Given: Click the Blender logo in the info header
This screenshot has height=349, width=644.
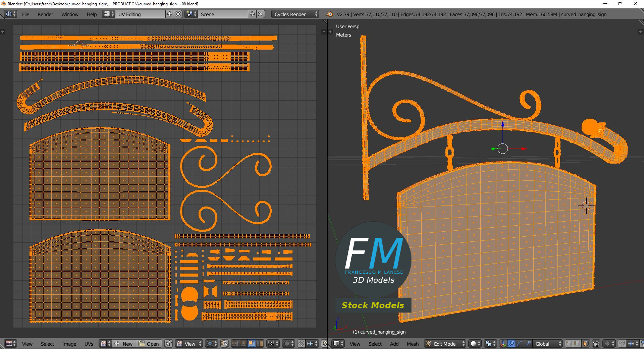Looking at the screenshot, I should (x=330, y=14).
